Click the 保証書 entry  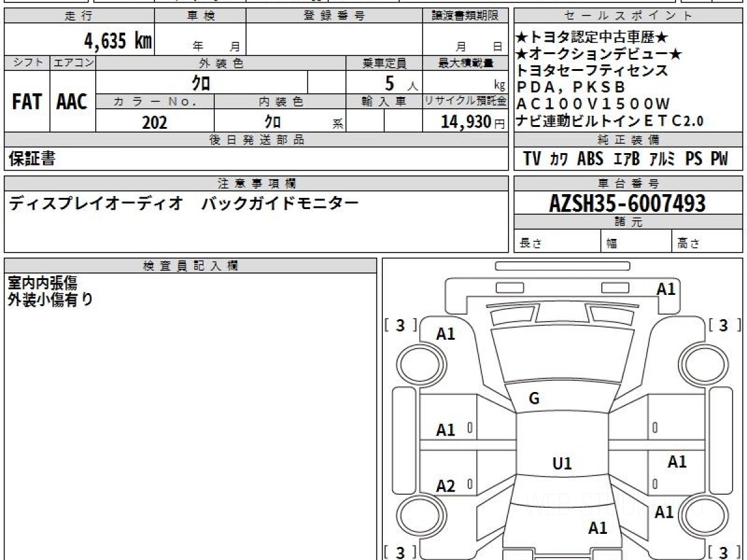pos(32,159)
